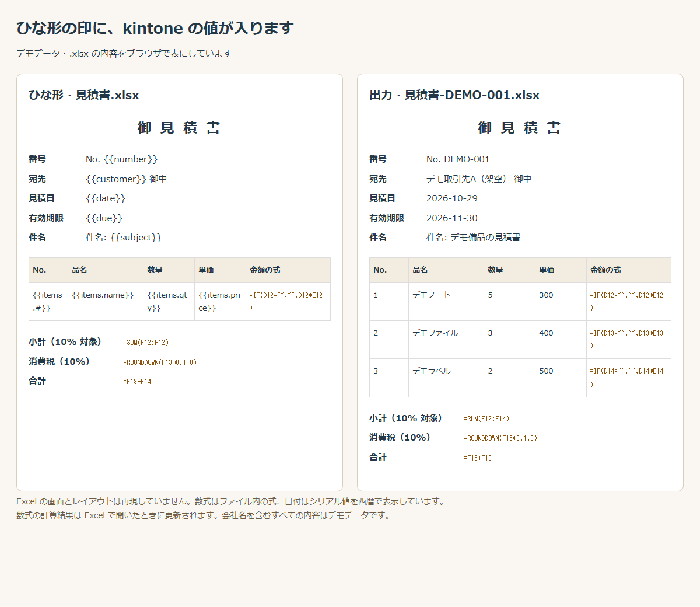This screenshot has height=607, width=700.
Task: Click the D13*E13 formula cell
Action: coord(629,340)
